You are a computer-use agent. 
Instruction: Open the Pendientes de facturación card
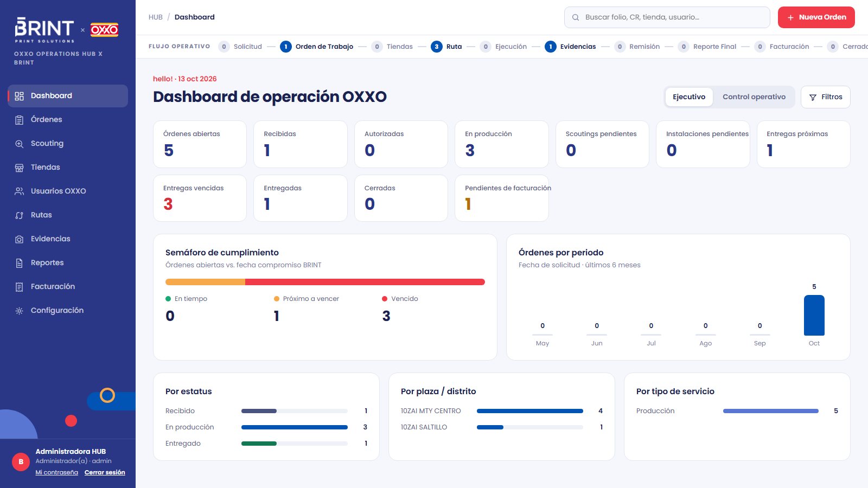click(502, 198)
